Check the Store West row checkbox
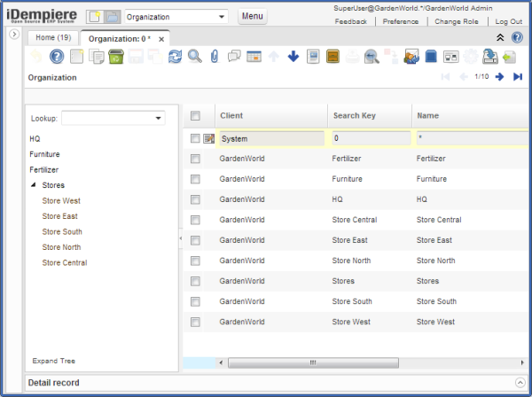Viewport: 532px width, 397px height. 195,322
